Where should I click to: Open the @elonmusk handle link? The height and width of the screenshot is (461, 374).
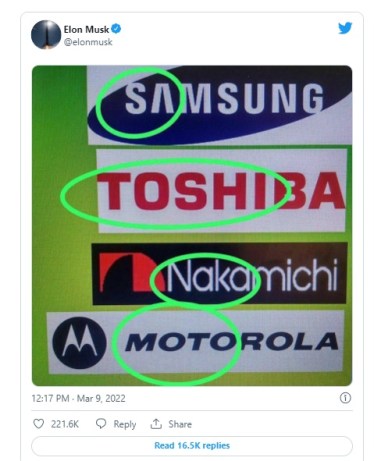(88, 42)
